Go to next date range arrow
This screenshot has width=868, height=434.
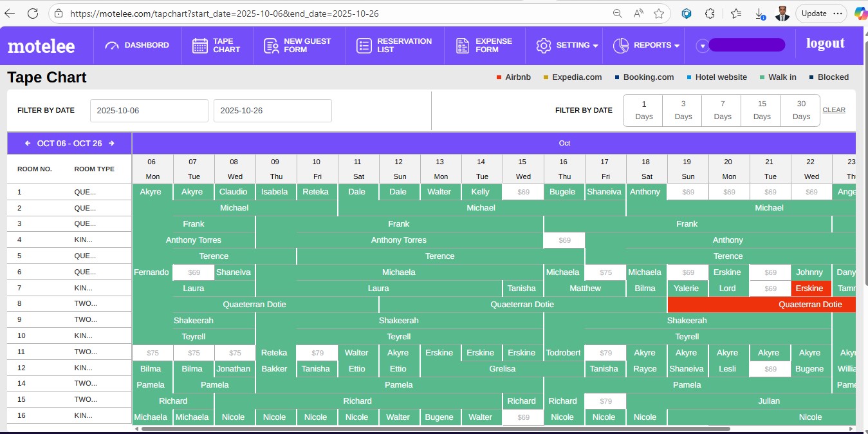(111, 144)
